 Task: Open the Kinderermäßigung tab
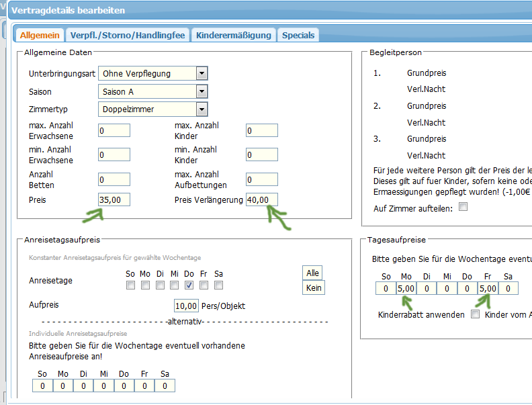tap(233, 36)
